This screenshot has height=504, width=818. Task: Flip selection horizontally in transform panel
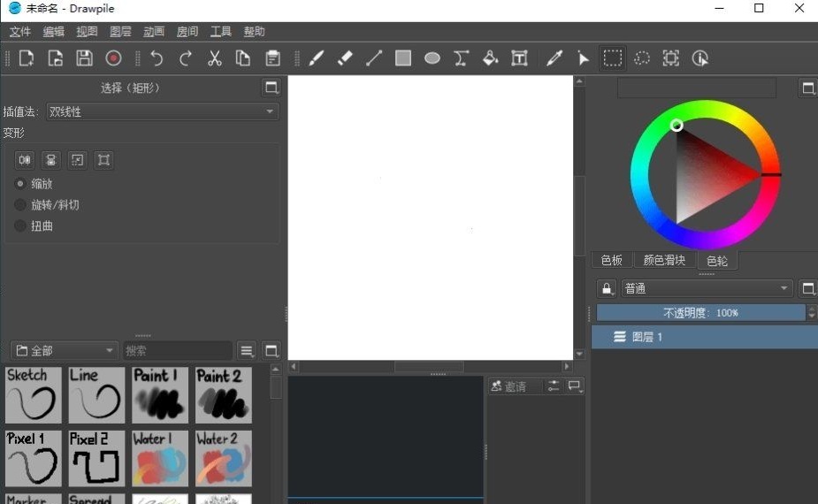25,160
